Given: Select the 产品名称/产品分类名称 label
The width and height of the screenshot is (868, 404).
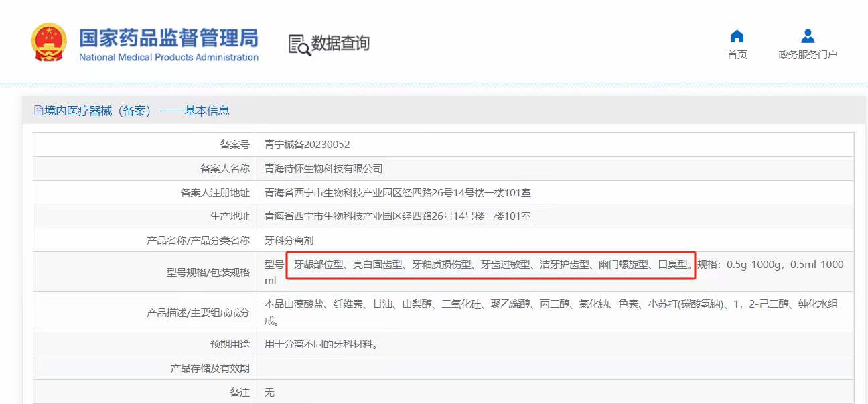Looking at the screenshot, I should click(198, 240).
